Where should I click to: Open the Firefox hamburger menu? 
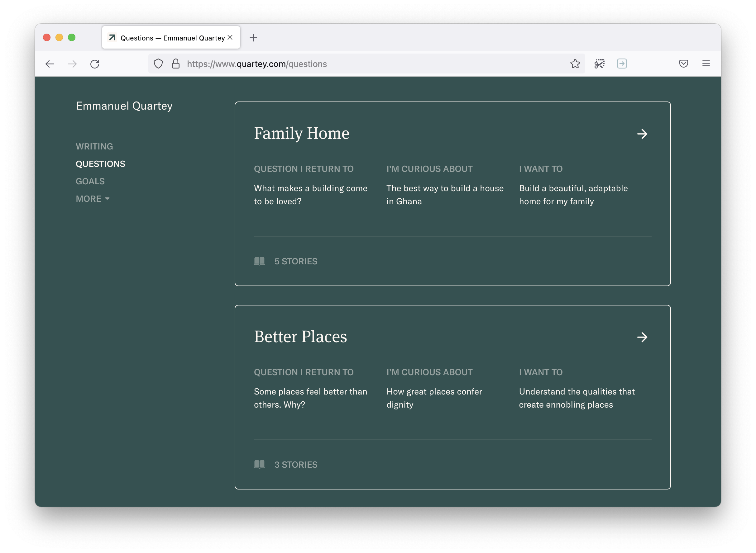click(x=706, y=64)
